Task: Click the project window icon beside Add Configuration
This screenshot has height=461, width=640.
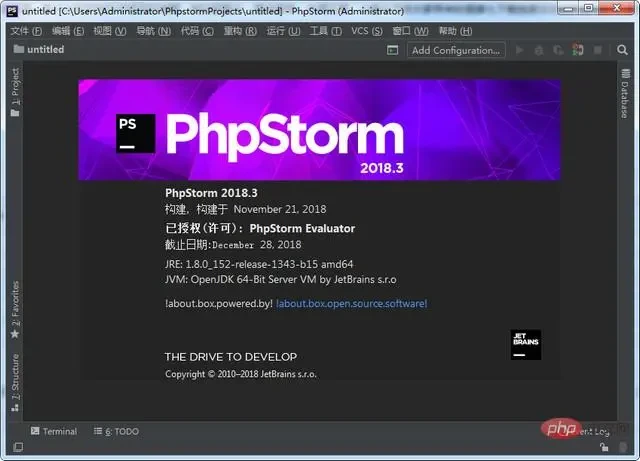Action: tap(393, 50)
